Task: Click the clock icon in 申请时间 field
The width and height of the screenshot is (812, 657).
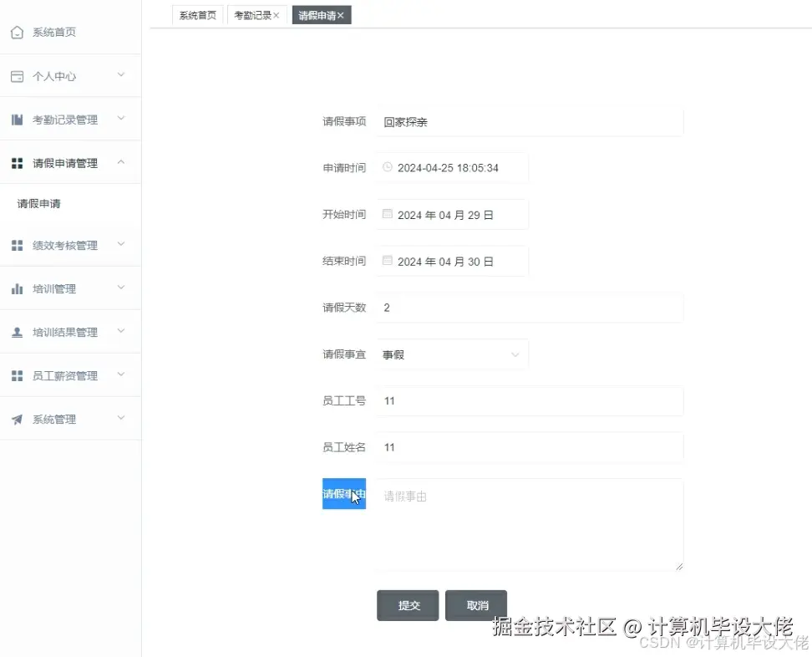Action: point(387,167)
